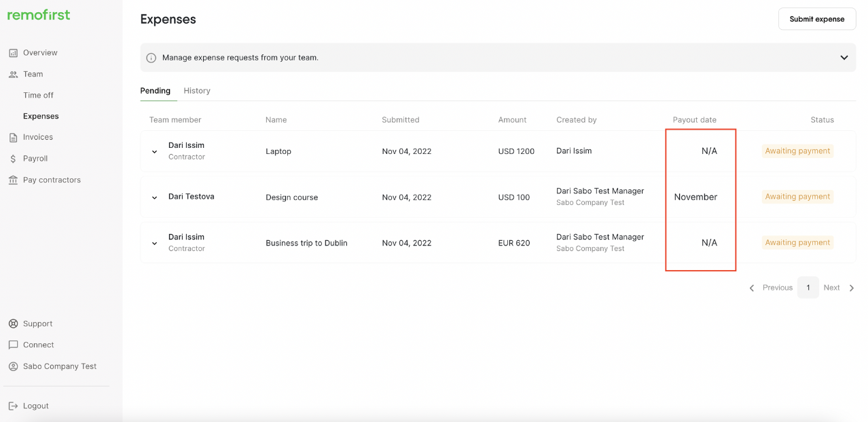Screen dimensions: 868x422
Task: Click the Payroll dollar sign icon
Action: [13, 159]
